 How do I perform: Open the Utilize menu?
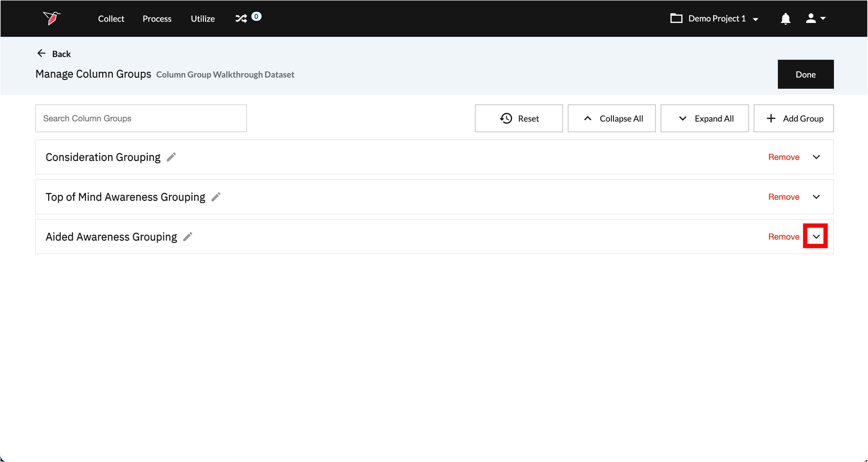(x=202, y=19)
